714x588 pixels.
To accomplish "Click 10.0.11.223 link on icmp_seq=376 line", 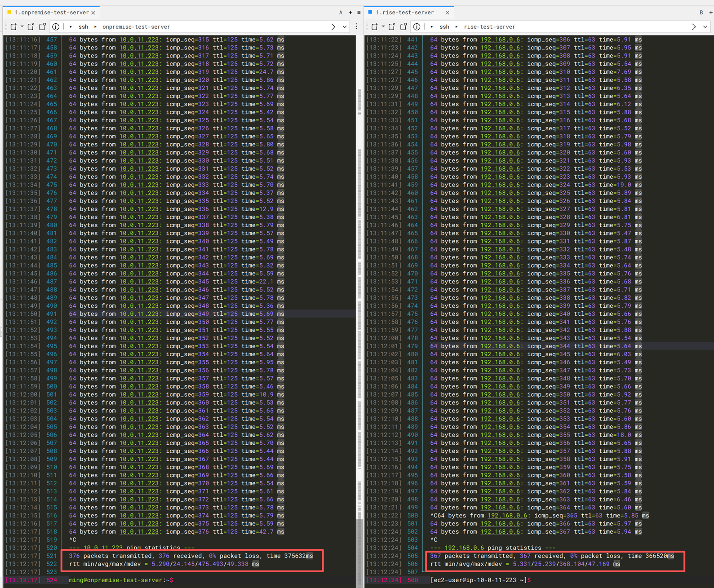I will coord(139,532).
